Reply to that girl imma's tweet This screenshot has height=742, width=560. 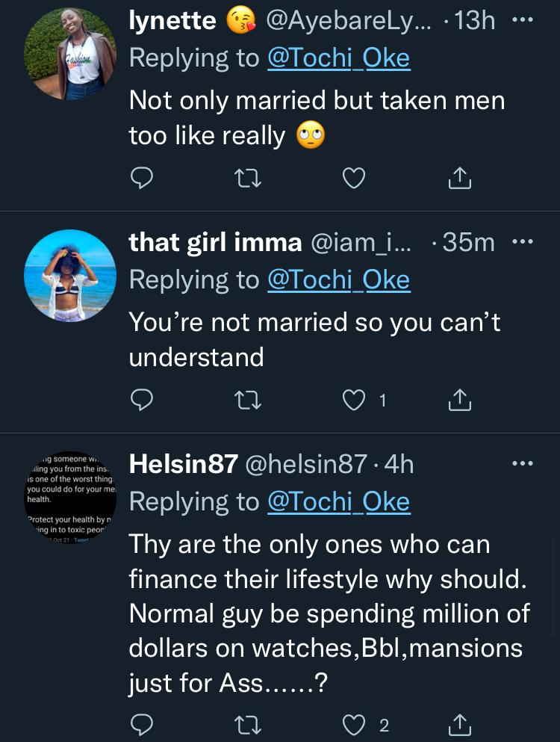tap(142, 400)
